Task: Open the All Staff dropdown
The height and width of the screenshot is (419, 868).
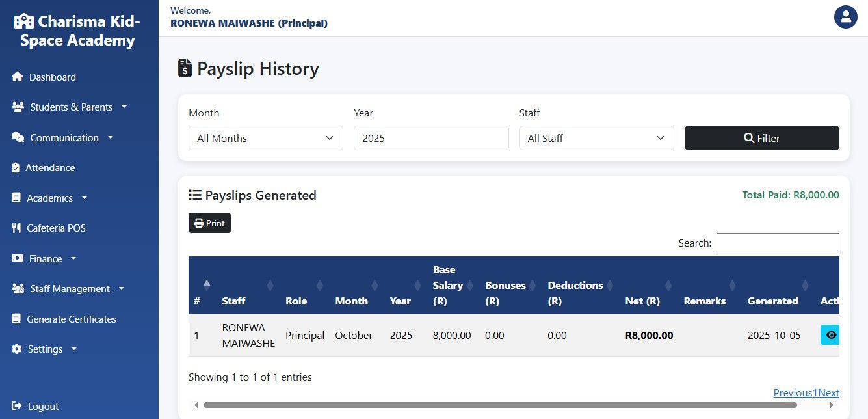Action: pos(596,138)
